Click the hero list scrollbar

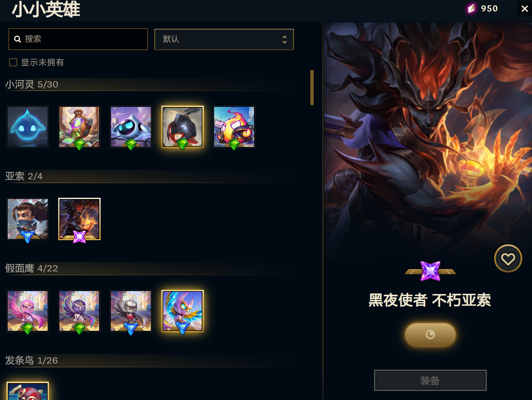point(312,87)
